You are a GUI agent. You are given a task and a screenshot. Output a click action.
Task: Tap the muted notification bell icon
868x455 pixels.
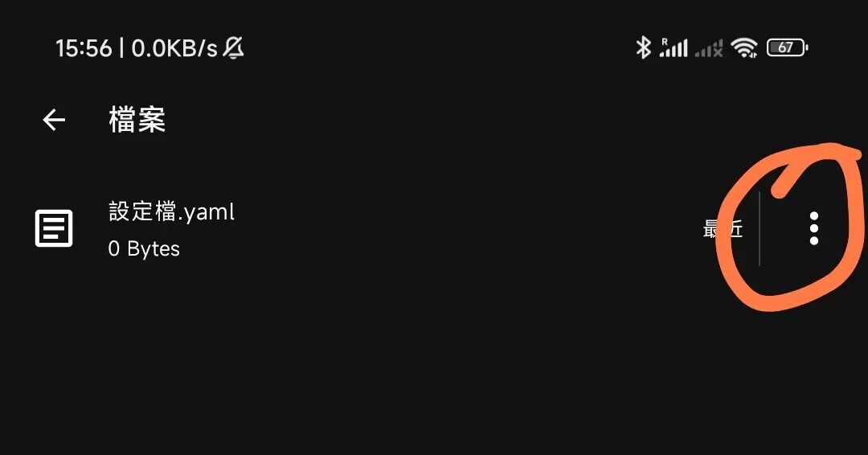[x=234, y=48]
